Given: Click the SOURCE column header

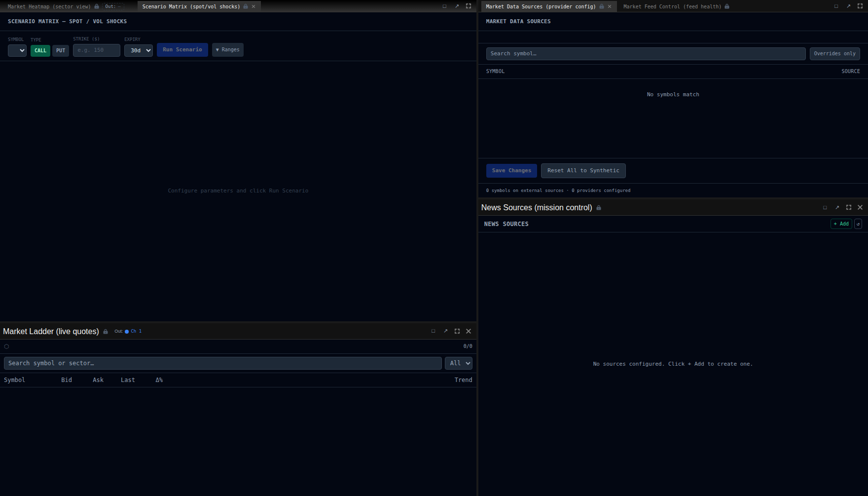Looking at the screenshot, I should 851,72.
